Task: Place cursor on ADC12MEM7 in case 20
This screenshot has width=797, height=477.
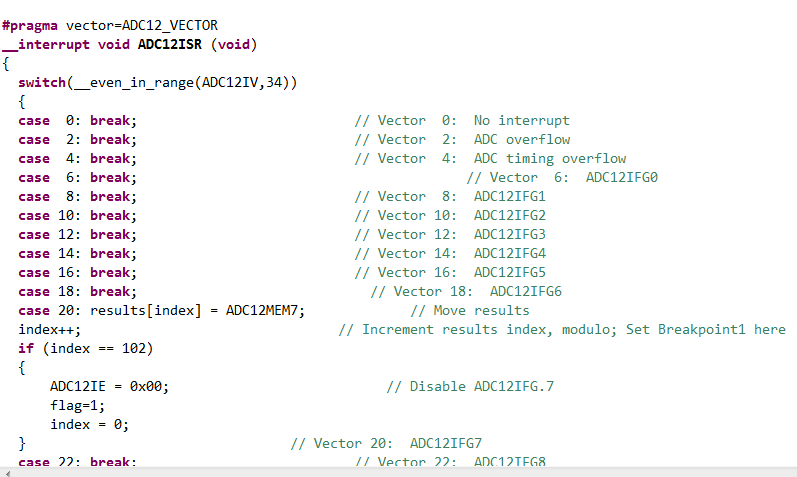Action: point(264,310)
